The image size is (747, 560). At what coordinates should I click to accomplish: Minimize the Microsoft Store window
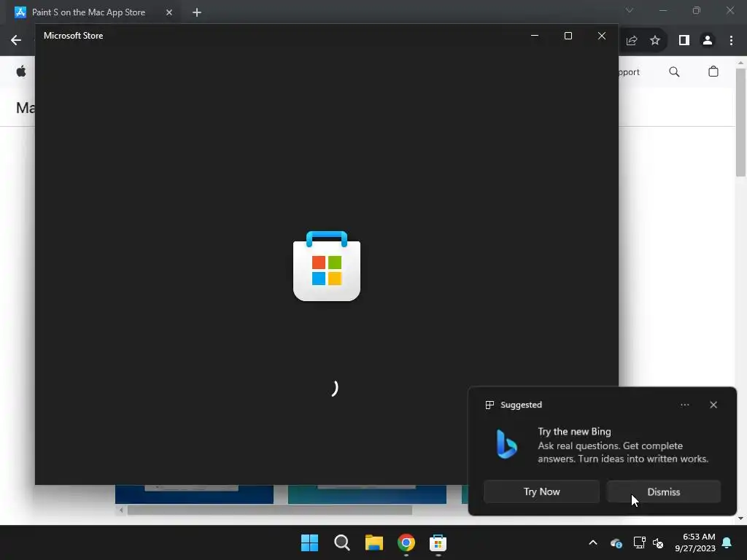point(535,36)
